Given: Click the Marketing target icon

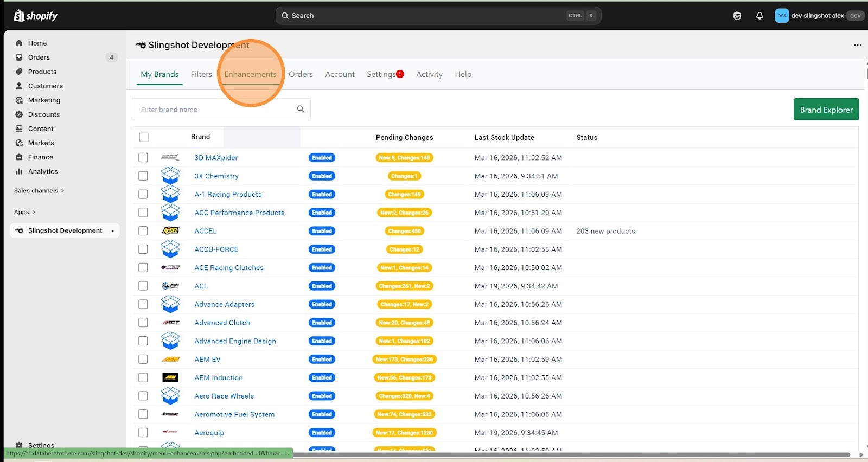Looking at the screenshot, I should tap(19, 100).
